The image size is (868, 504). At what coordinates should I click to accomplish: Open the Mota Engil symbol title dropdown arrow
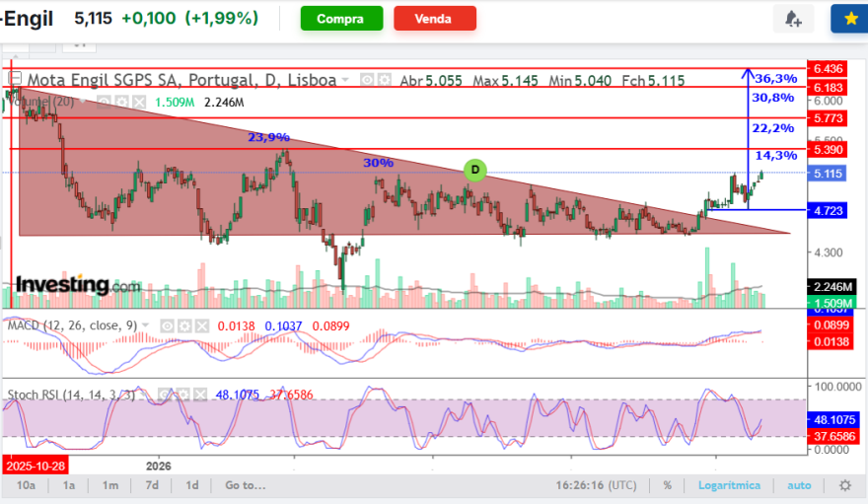(x=345, y=80)
